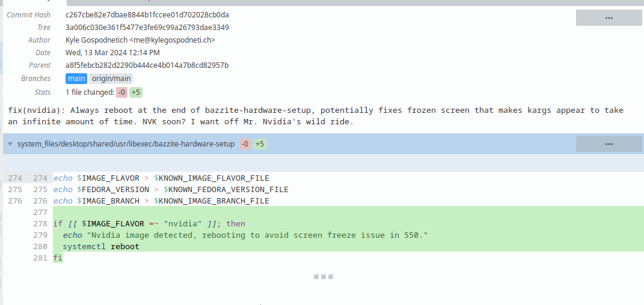Click the added line systemctl reboot
Screen dimensions: 644x305
(101, 246)
